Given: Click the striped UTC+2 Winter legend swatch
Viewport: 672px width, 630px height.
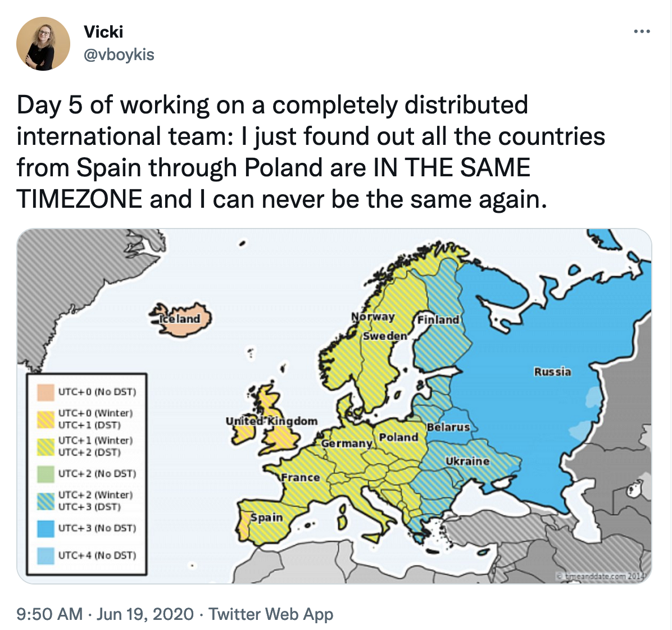Looking at the screenshot, I should (x=46, y=501).
